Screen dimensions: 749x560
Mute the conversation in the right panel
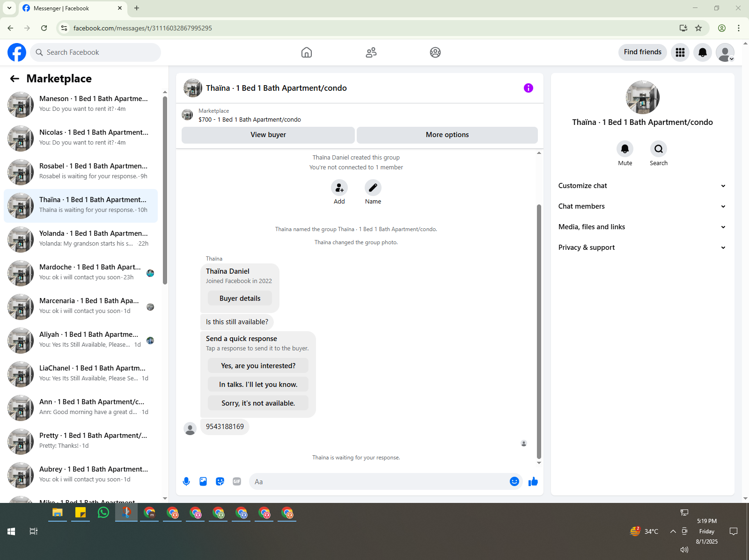(625, 149)
